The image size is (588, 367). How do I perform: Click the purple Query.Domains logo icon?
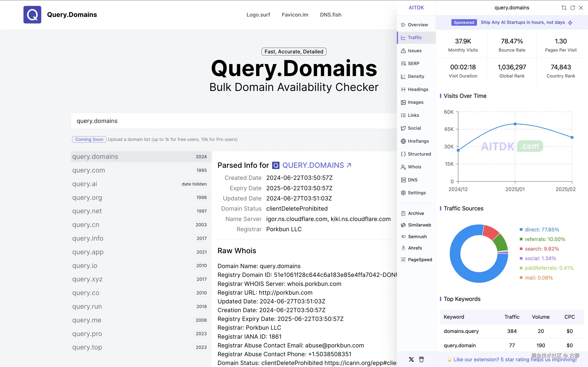tap(32, 14)
